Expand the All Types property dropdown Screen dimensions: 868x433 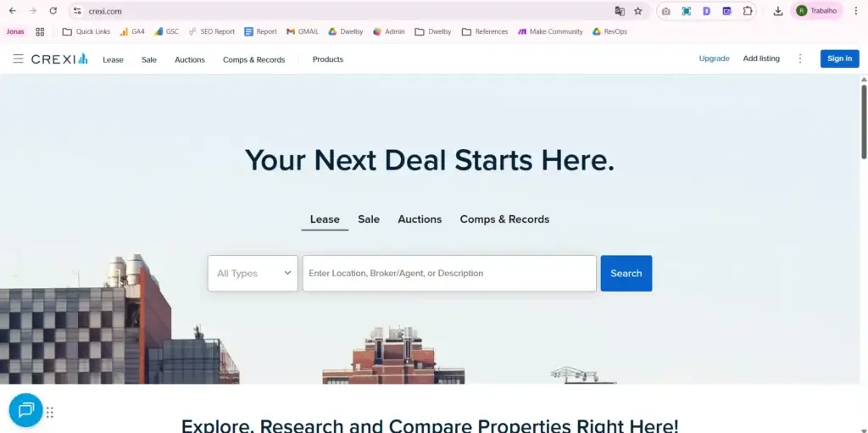click(253, 273)
